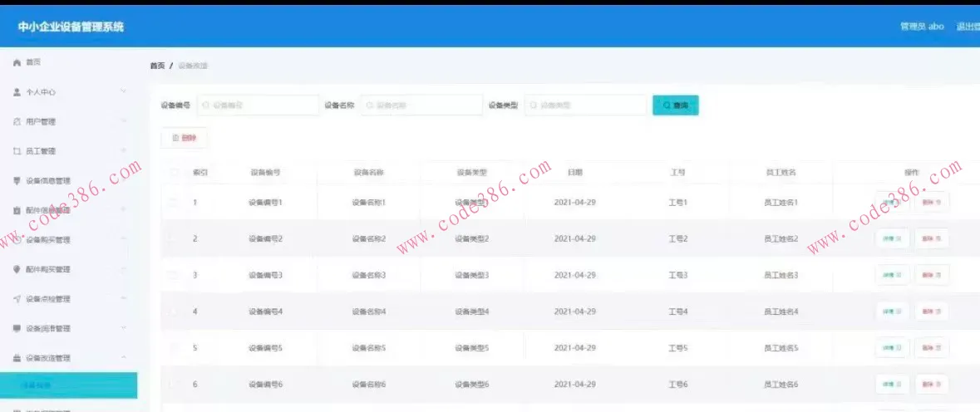
Task: Click the teal 查询 search button
Action: click(676, 105)
